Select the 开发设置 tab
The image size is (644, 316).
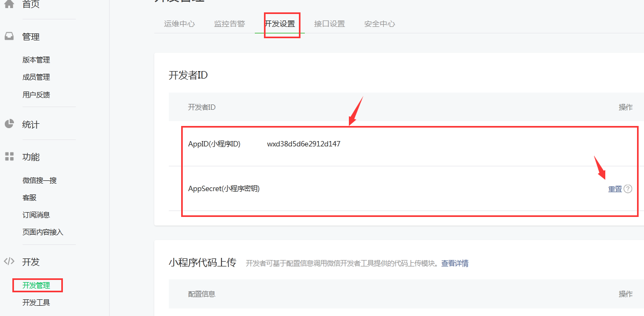pos(280,24)
